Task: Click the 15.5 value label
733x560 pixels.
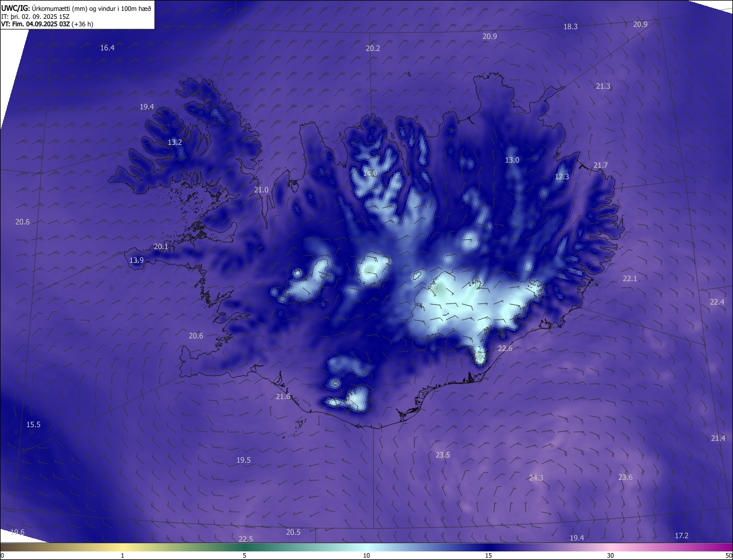Action: pos(33,425)
